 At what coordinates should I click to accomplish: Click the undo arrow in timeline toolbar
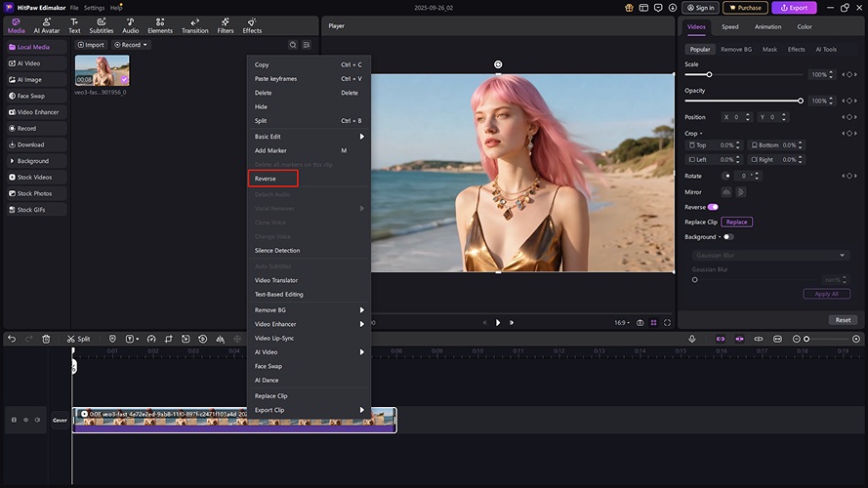12,339
